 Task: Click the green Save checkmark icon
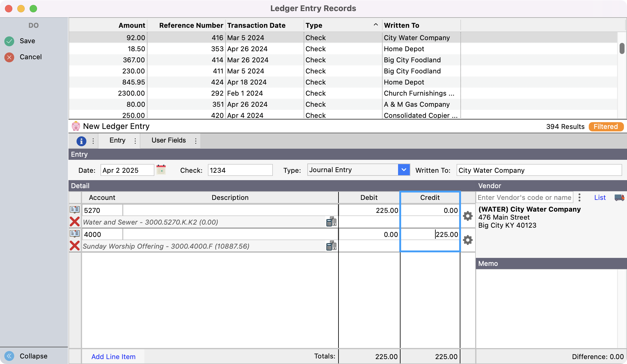coord(9,41)
